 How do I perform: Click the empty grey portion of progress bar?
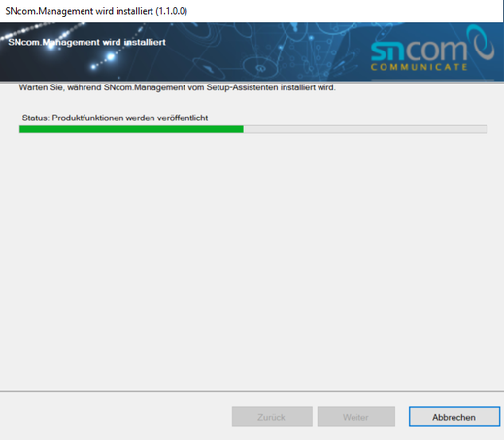365,129
